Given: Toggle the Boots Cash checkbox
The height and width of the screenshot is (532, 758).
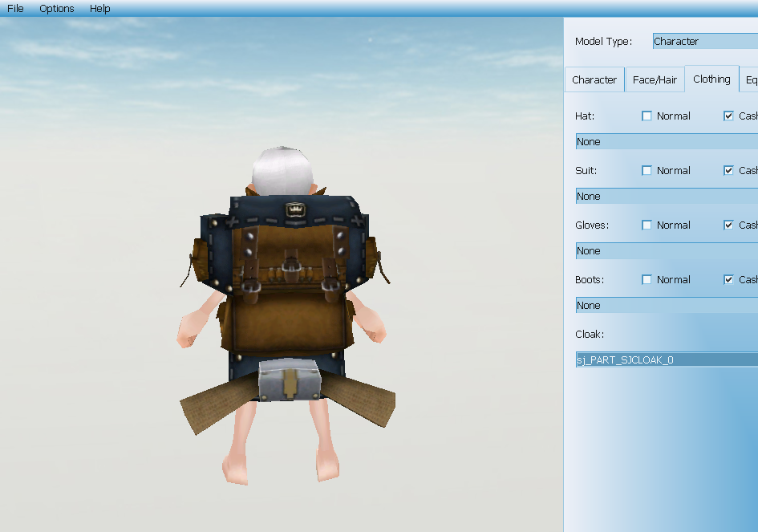Looking at the screenshot, I should pyautogui.click(x=728, y=280).
